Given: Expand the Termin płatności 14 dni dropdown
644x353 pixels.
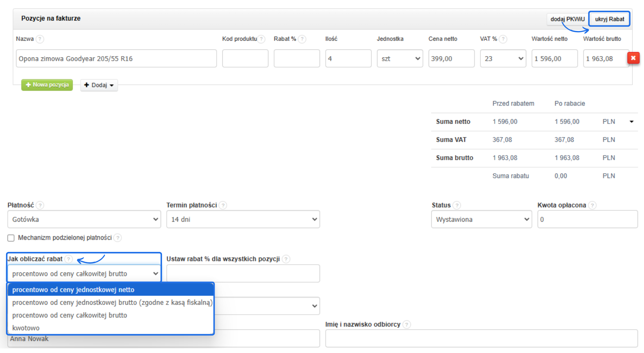Looking at the screenshot, I should (x=243, y=219).
